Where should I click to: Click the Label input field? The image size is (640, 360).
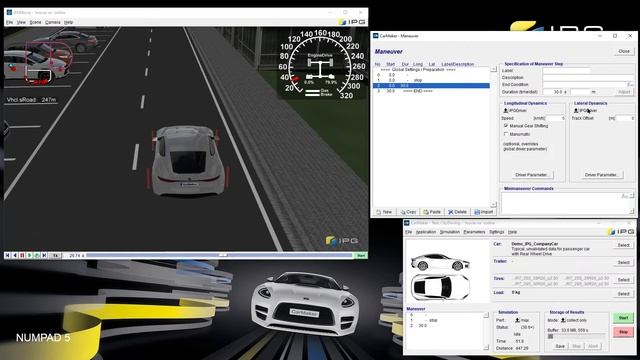pos(567,71)
